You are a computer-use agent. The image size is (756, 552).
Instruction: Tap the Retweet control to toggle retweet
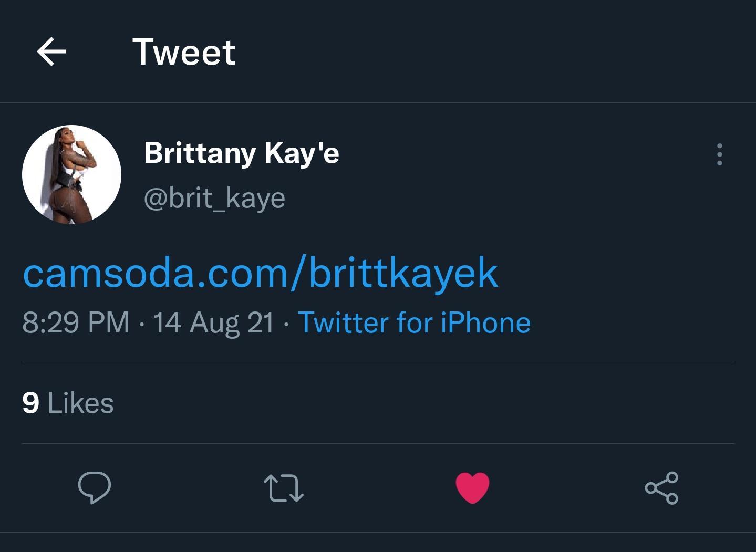click(283, 488)
